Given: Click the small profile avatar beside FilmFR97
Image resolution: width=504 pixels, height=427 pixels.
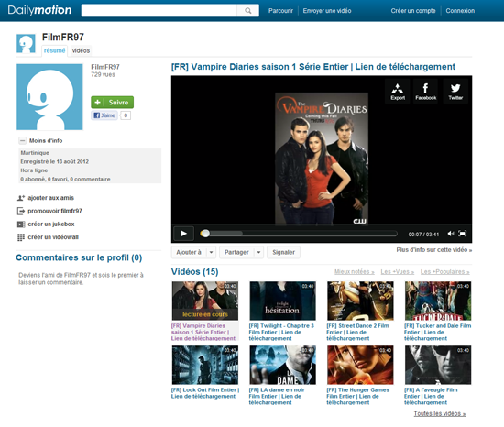Looking at the screenshot, I should pos(26,44).
